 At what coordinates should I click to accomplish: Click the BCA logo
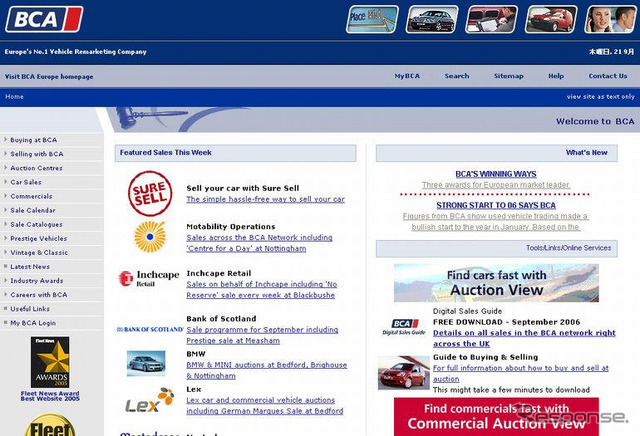[x=44, y=19]
